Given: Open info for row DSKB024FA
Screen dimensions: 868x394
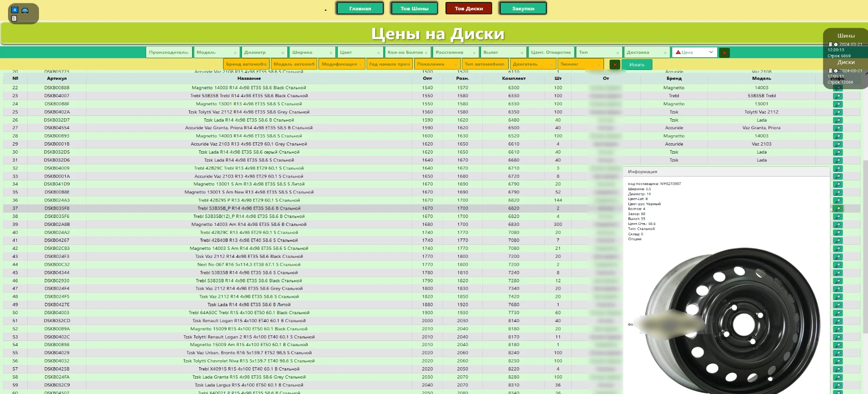Looking at the screenshot, I should 837,378.
